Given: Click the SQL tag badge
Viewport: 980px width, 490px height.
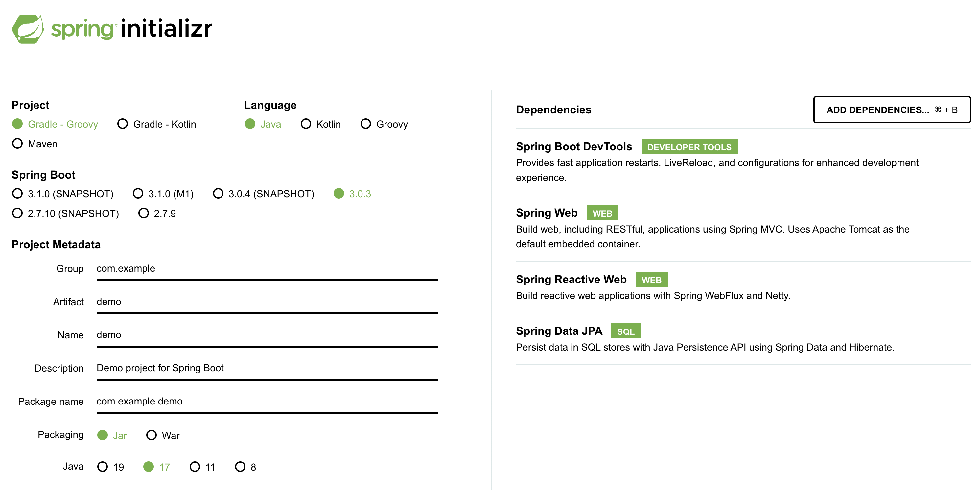Looking at the screenshot, I should [x=625, y=331].
